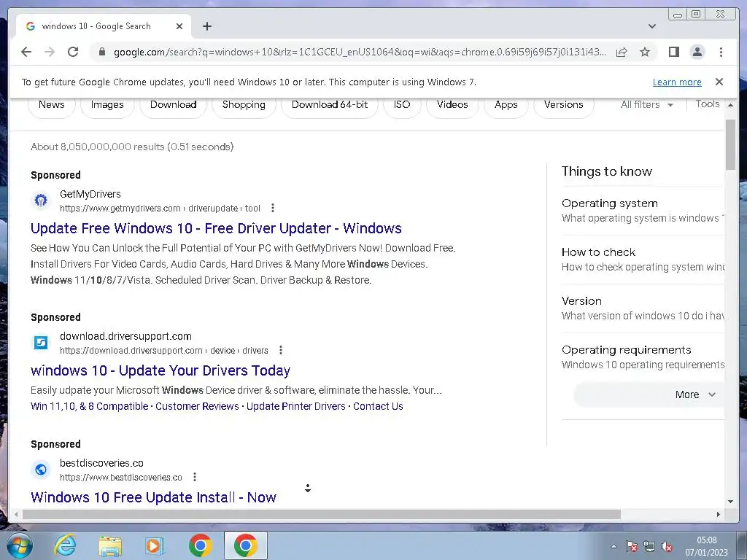Open Update Free Windows 10 Driver Updater result
This screenshot has height=560, width=747.
[x=216, y=228]
